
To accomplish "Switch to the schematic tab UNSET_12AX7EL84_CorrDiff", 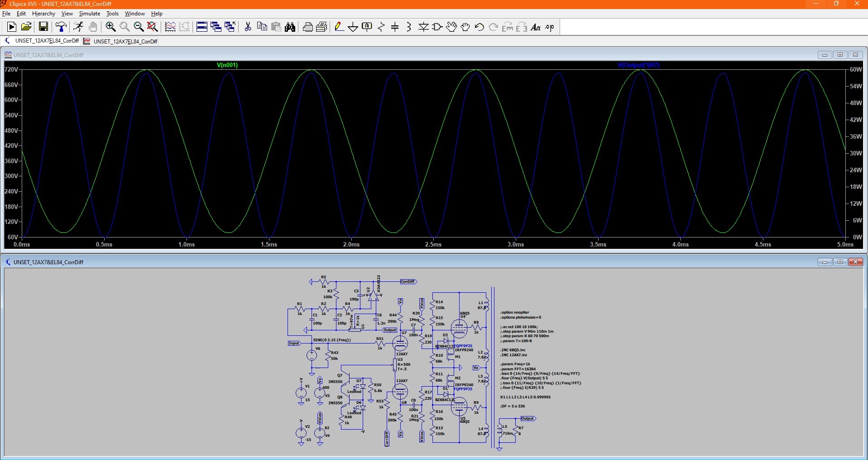I will (42, 41).
